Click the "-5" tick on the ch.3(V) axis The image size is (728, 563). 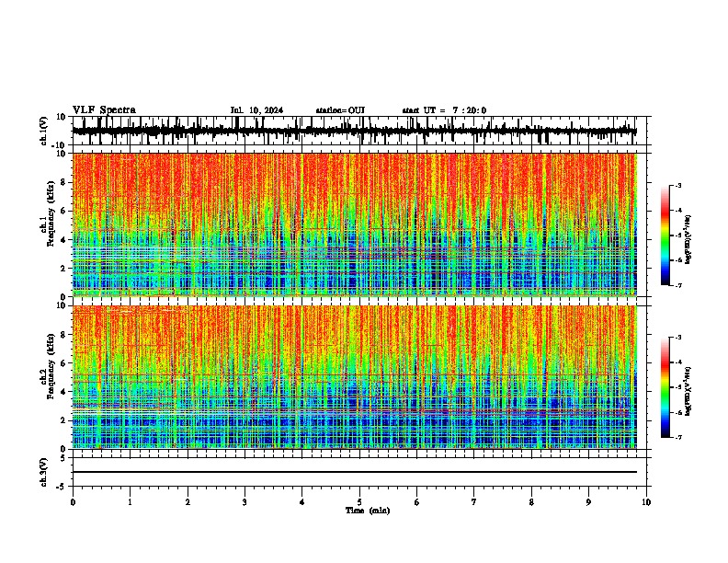(x=62, y=487)
